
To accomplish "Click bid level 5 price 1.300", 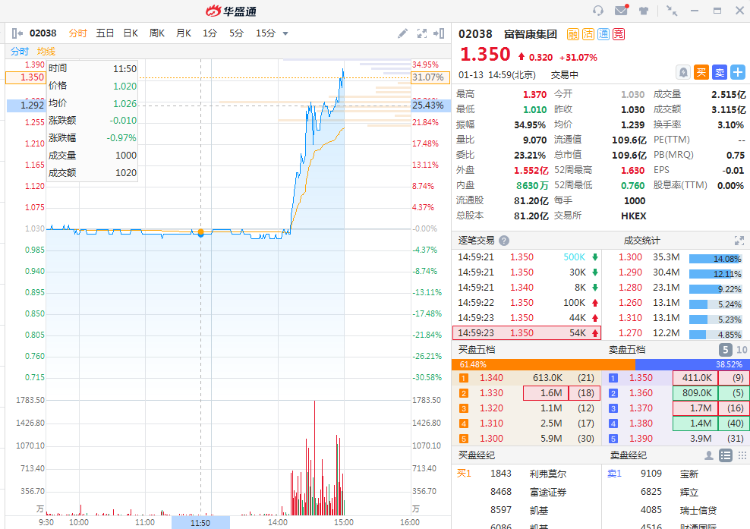I will (x=491, y=439).
